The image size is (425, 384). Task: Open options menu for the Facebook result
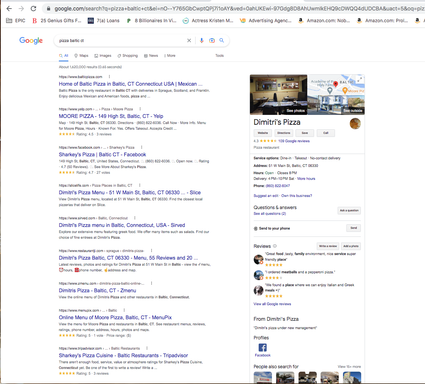click(142, 147)
